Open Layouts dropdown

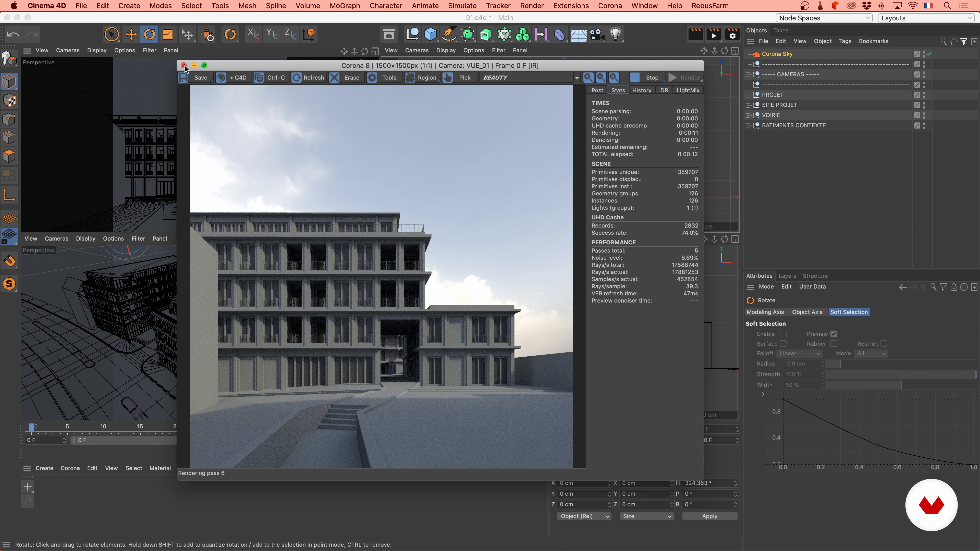[x=926, y=18]
